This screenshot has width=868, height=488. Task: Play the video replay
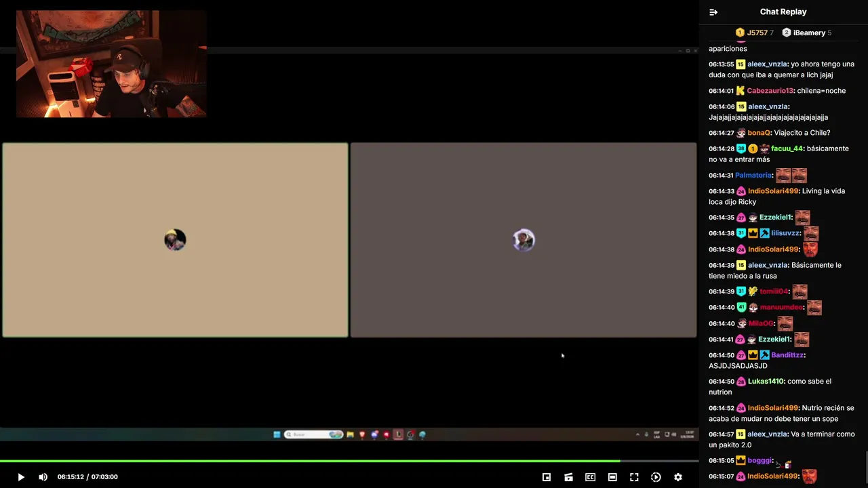click(x=20, y=477)
